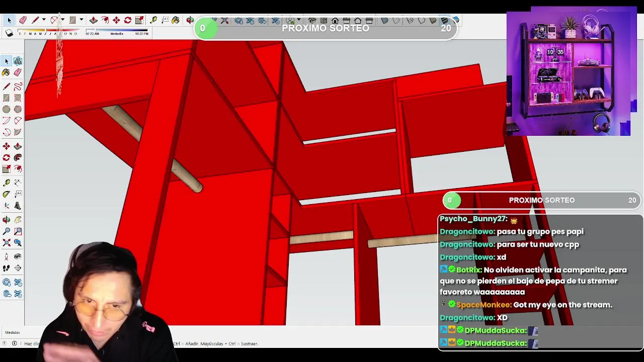Open the Line tool dropdown arrow

(44, 20)
